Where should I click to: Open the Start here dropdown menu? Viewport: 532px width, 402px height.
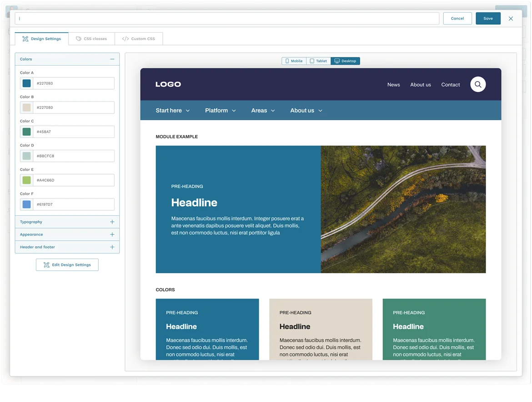173,111
